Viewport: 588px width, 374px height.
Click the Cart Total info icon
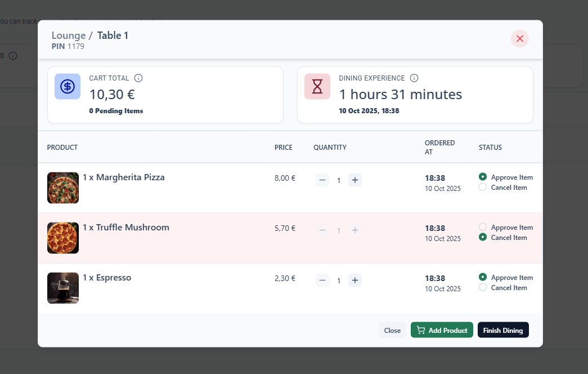[138, 78]
